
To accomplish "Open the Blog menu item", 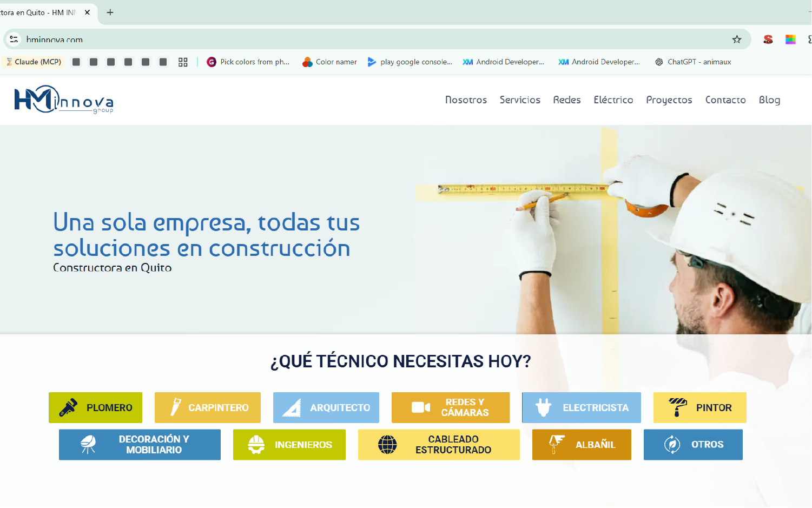I will [x=769, y=100].
